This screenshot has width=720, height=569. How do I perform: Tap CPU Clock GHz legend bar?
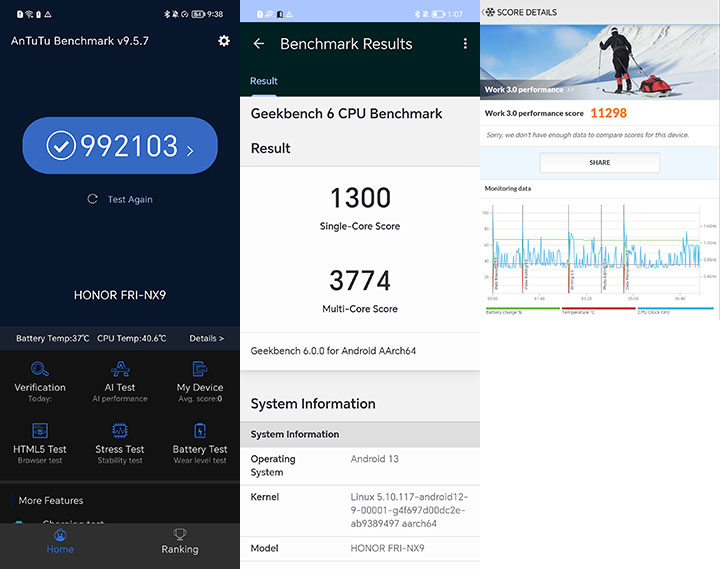(675, 309)
